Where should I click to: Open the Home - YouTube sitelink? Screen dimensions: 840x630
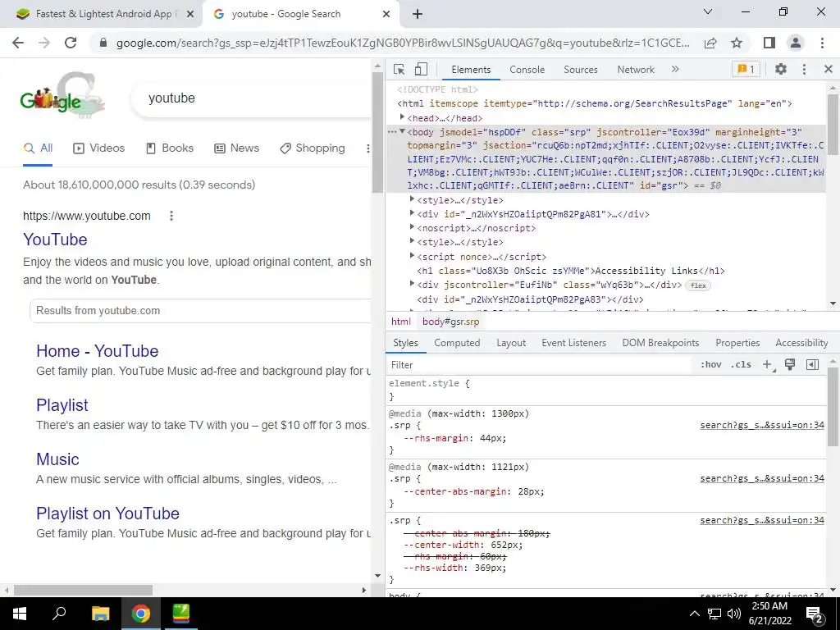click(98, 351)
